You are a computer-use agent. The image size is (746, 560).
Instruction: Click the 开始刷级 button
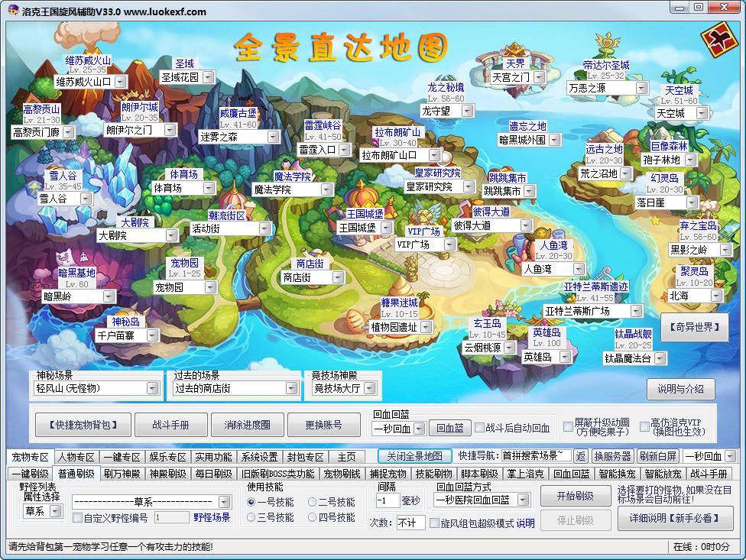click(x=576, y=496)
